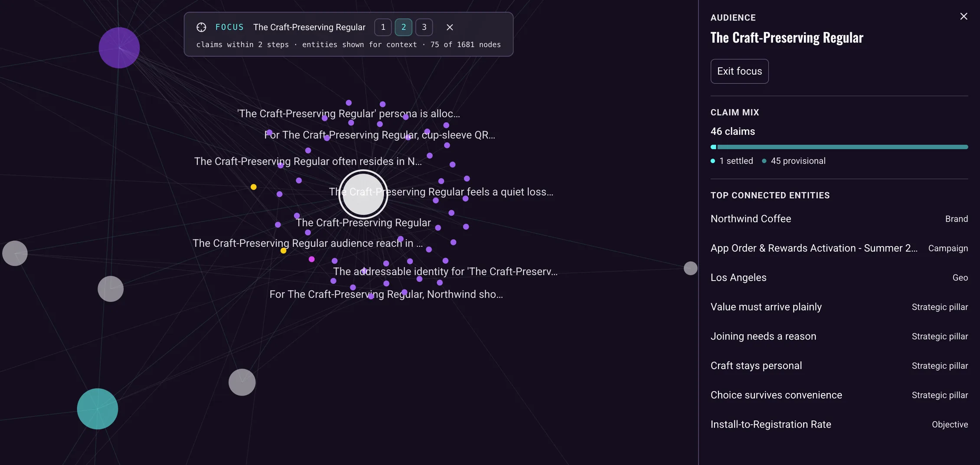980x465 pixels.
Task: Click the "The Craft-Preserving Regular" node label
Action: (363, 223)
